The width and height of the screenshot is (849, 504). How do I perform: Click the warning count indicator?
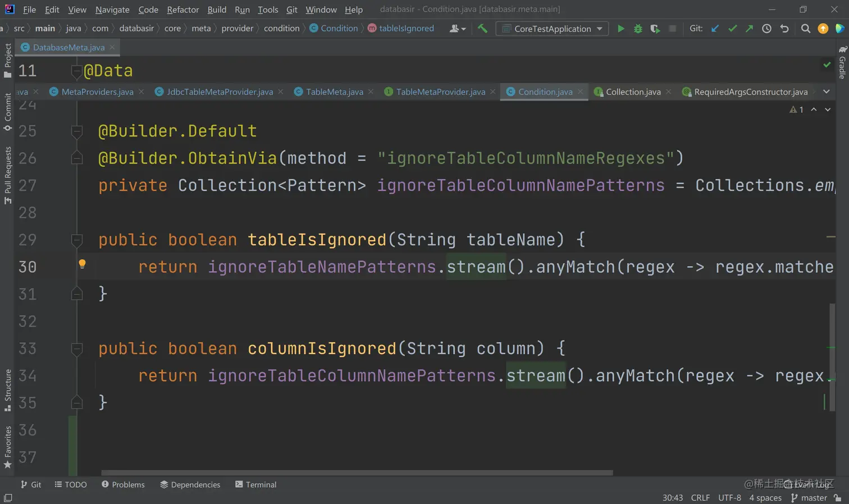click(796, 109)
